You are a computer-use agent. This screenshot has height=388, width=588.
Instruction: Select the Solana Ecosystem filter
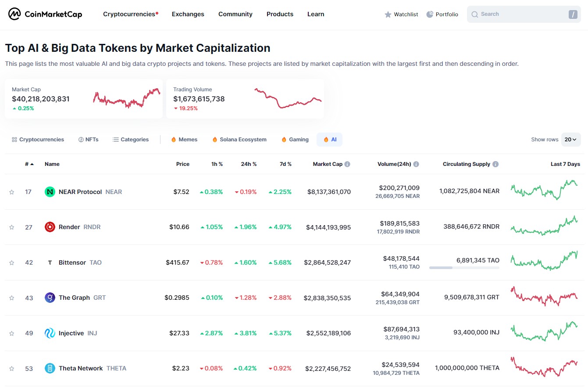[239, 139]
